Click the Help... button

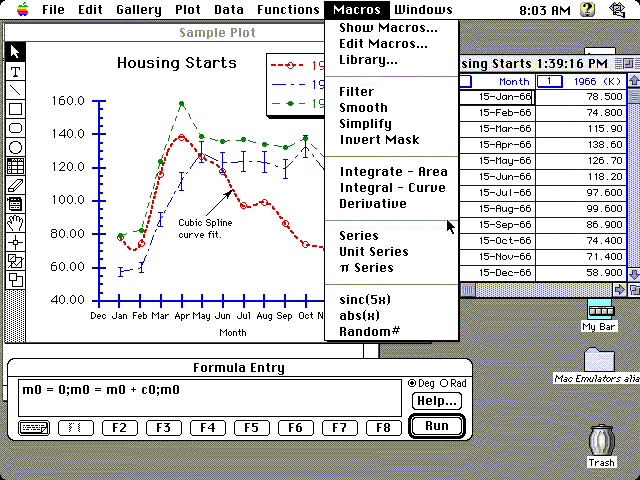pyautogui.click(x=436, y=401)
